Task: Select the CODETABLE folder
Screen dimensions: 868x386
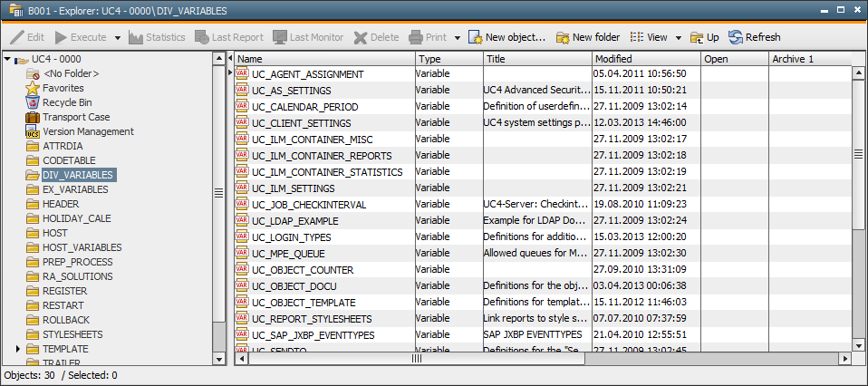Action: (x=61, y=160)
